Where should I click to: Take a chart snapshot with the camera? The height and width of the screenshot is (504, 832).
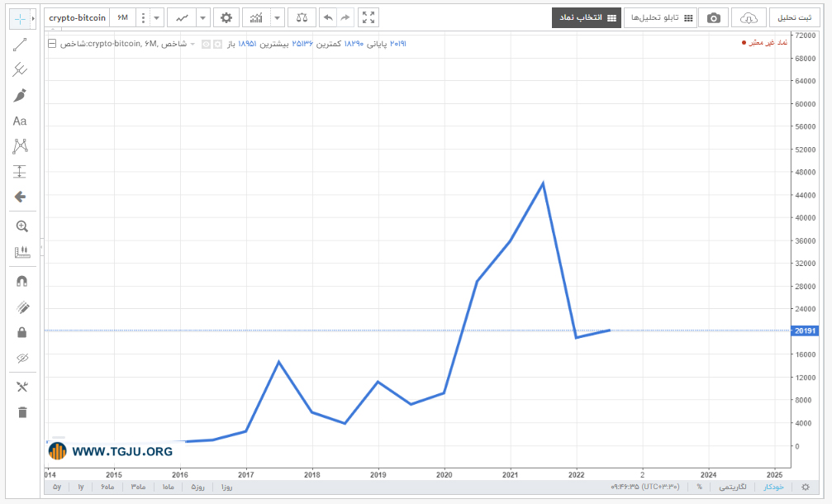pyautogui.click(x=714, y=18)
